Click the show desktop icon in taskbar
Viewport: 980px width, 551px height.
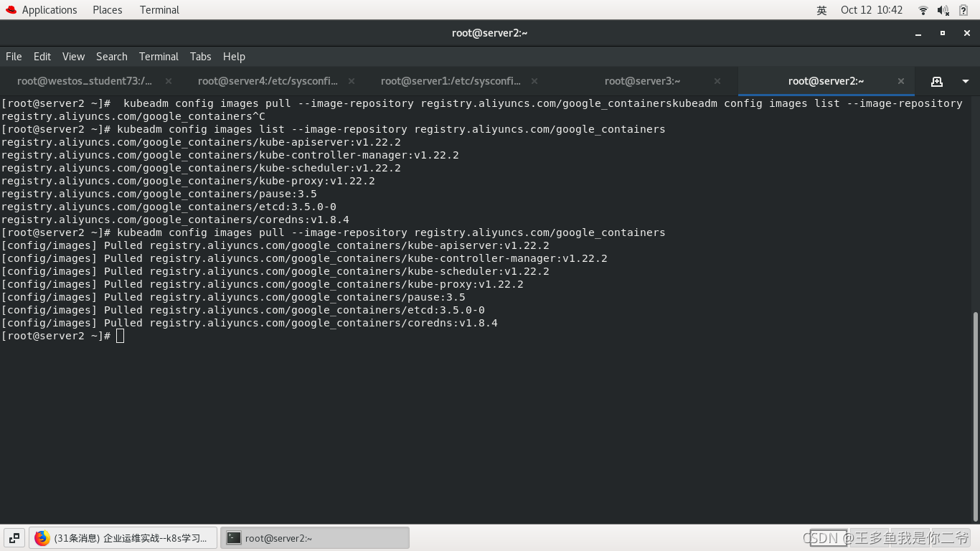point(14,538)
